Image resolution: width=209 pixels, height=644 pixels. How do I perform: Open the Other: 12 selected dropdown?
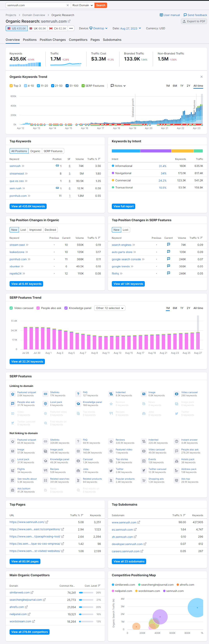[x=110, y=308]
